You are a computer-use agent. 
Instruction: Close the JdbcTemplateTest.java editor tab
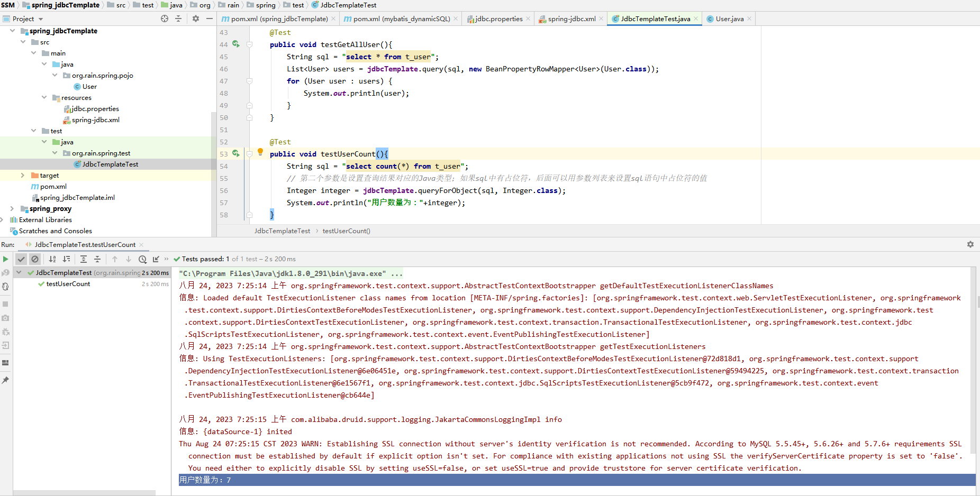tap(696, 19)
